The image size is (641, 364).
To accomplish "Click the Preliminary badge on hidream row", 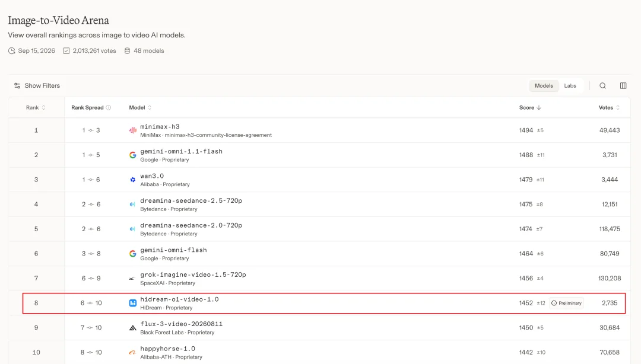I will (x=567, y=303).
